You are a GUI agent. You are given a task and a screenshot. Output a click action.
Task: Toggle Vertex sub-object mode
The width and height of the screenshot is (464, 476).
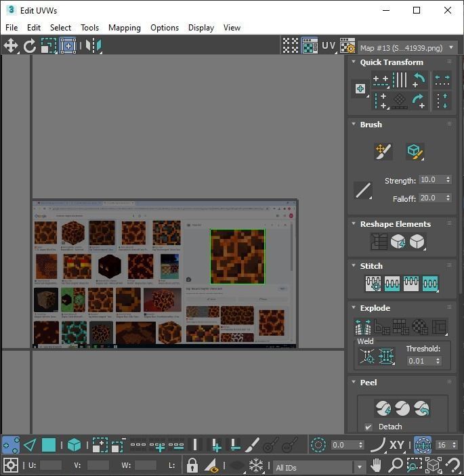tap(11, 446)
